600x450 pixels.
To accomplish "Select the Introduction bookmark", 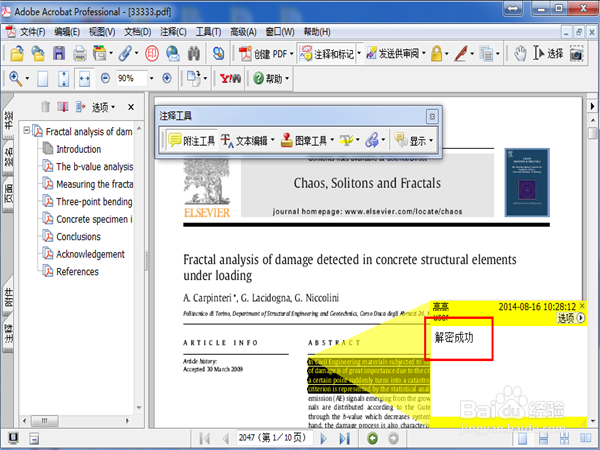I will click(78, 149).
